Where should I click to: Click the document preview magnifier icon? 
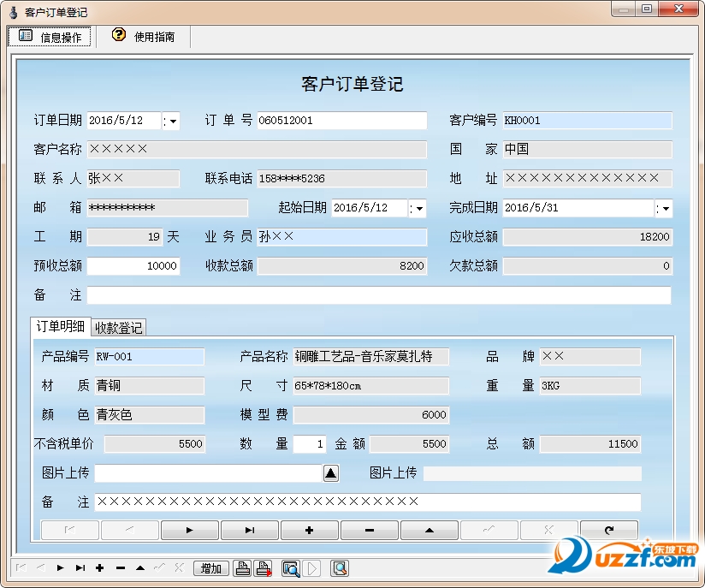click(x=340, y=568)
